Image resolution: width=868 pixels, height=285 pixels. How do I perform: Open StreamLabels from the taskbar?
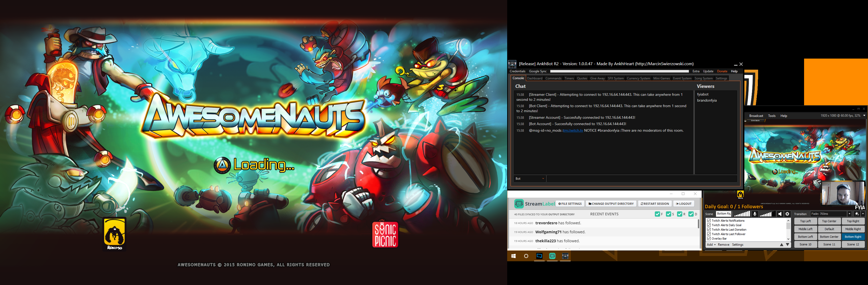(552, 256)
